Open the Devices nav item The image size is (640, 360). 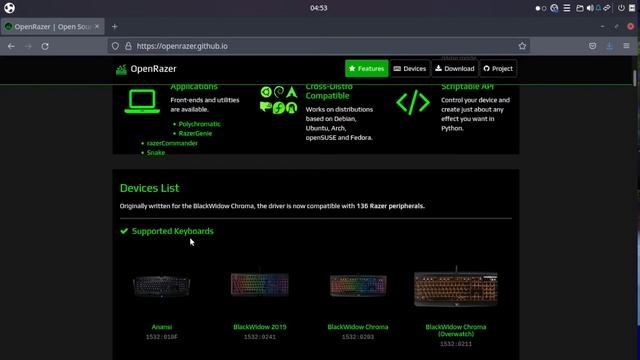410,69
